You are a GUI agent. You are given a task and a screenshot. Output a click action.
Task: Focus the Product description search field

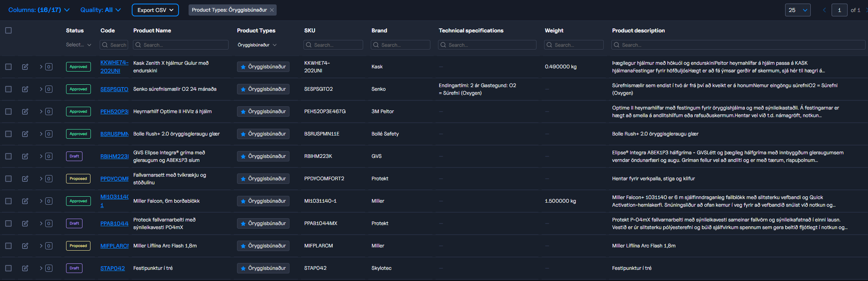click(x=738, y=45)
